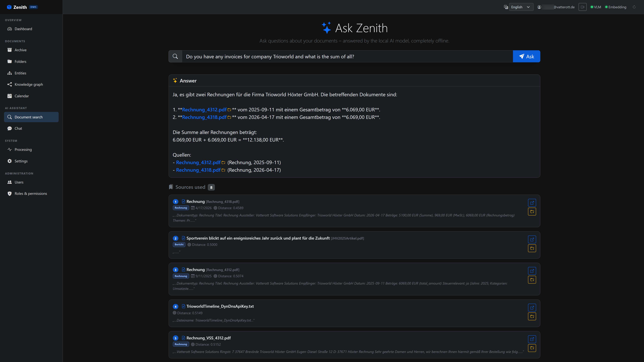
Task: Click TrioworldTimeline_DynDnsApiKey.txt source title
Action: [220, 306]
